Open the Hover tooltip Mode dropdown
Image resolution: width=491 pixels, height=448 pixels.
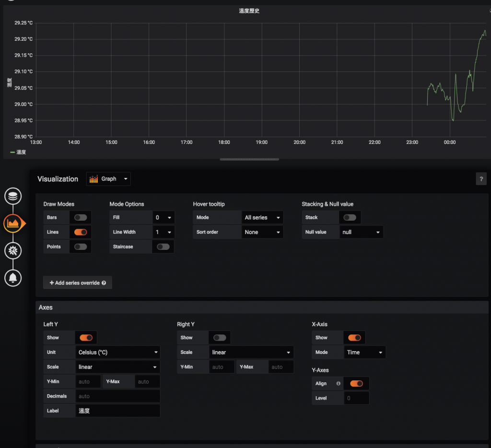pyautogui.click(x=262, y=217)
